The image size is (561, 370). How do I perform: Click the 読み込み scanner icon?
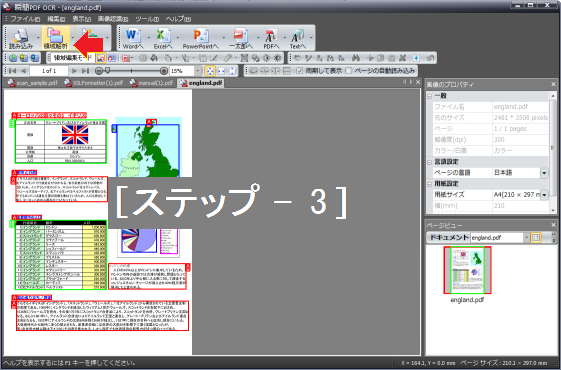tap(21, 38)
